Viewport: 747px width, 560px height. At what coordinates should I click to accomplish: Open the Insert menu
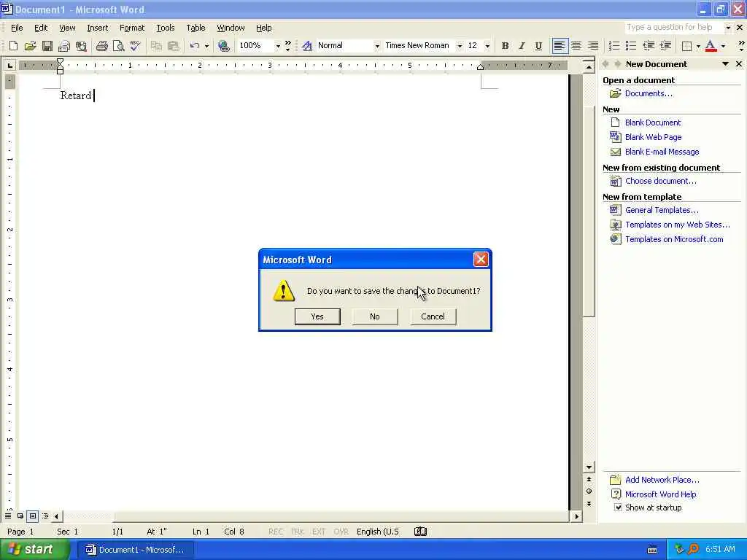pos(97,28)
